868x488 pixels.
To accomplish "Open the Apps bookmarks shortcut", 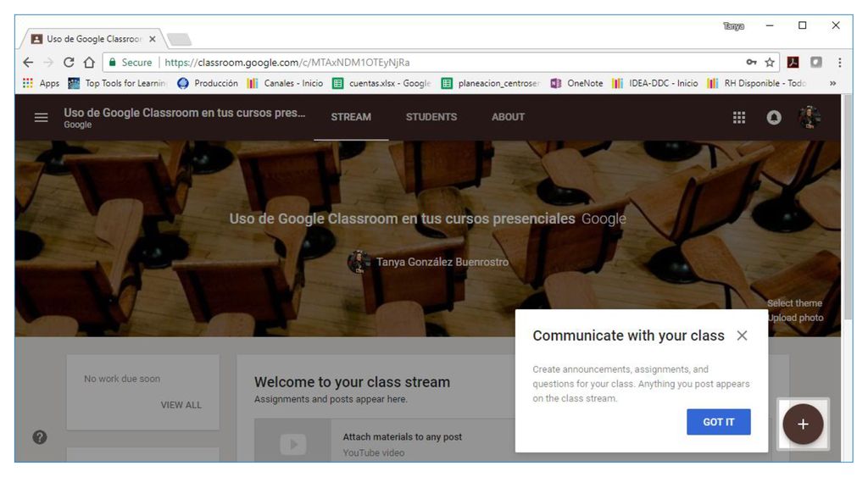I will (x=41, y=83).
